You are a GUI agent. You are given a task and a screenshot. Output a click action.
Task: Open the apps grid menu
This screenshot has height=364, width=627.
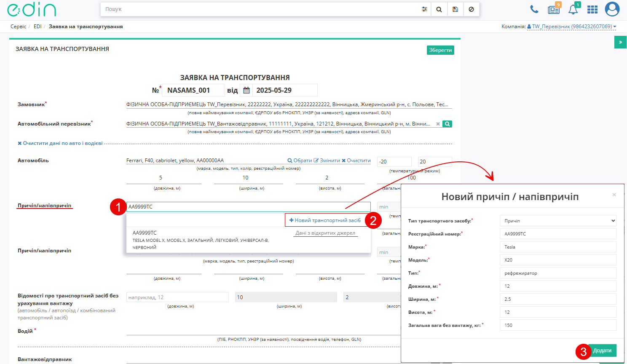(x=592, y=9)
